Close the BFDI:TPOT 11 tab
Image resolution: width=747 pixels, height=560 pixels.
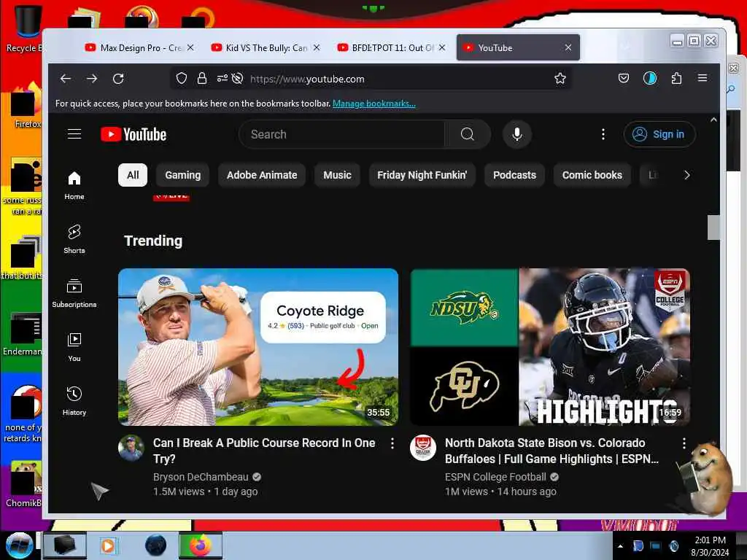(442, 47)
